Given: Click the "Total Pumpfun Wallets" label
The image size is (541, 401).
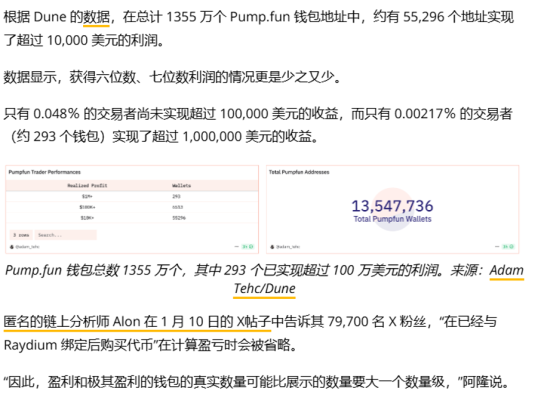Looking at the screenshot, I should [x=392, y=219].
